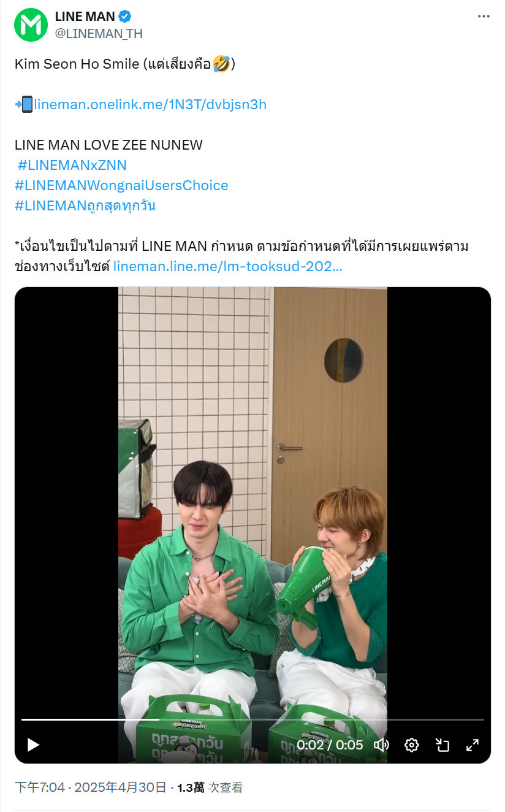Toggle picture-in-picture mode icon
Viewport: 505px width, 812px height.
click(442, 745)
